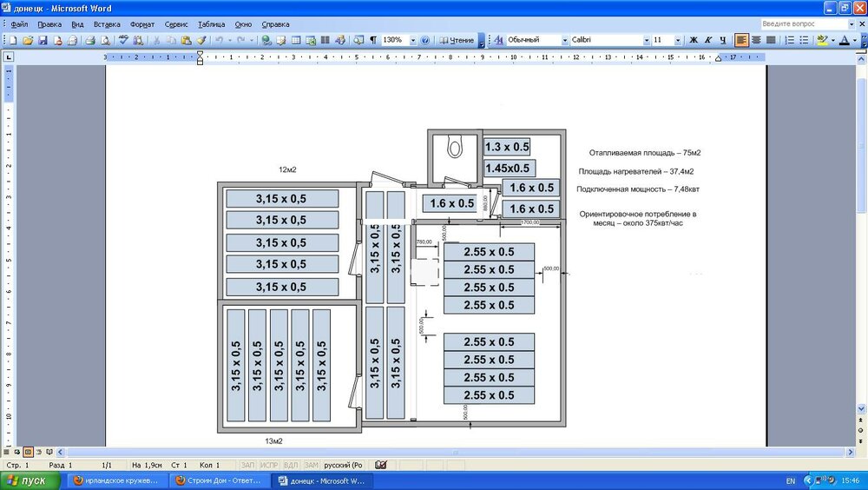The width and height of the screenshot is (868, 490).
Task: Toggle show paragraph marks (¶)
Action: point(372,40)
